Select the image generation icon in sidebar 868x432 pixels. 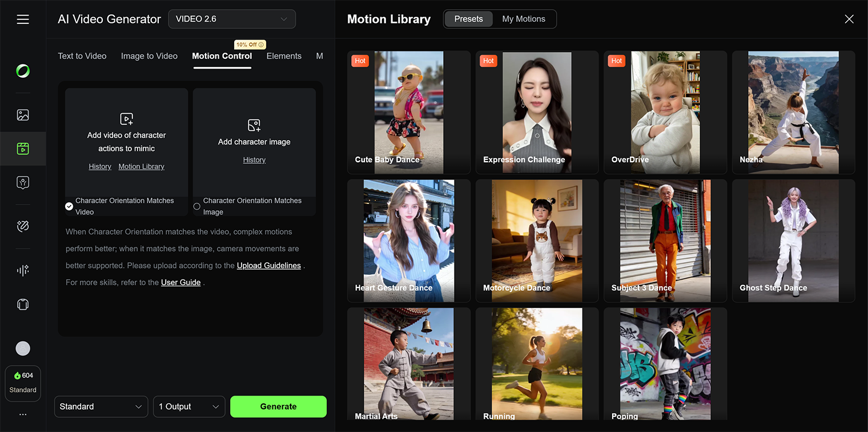click(23, 115)
